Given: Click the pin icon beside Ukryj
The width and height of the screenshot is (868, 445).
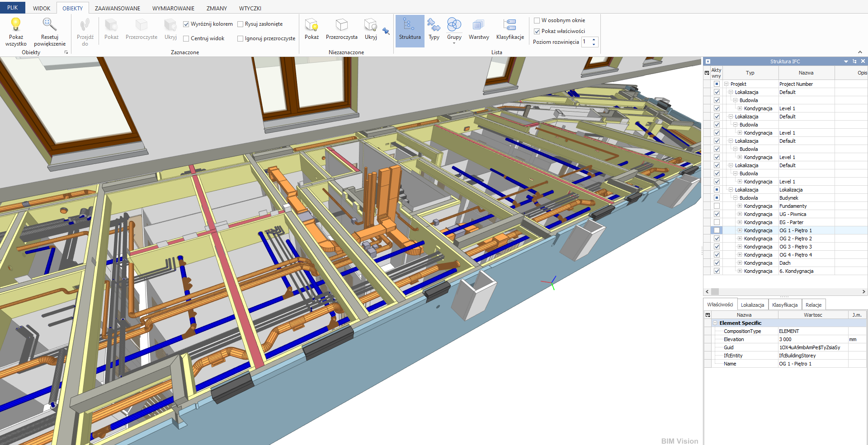Looking at the screenshot, I should click(386, 31).
